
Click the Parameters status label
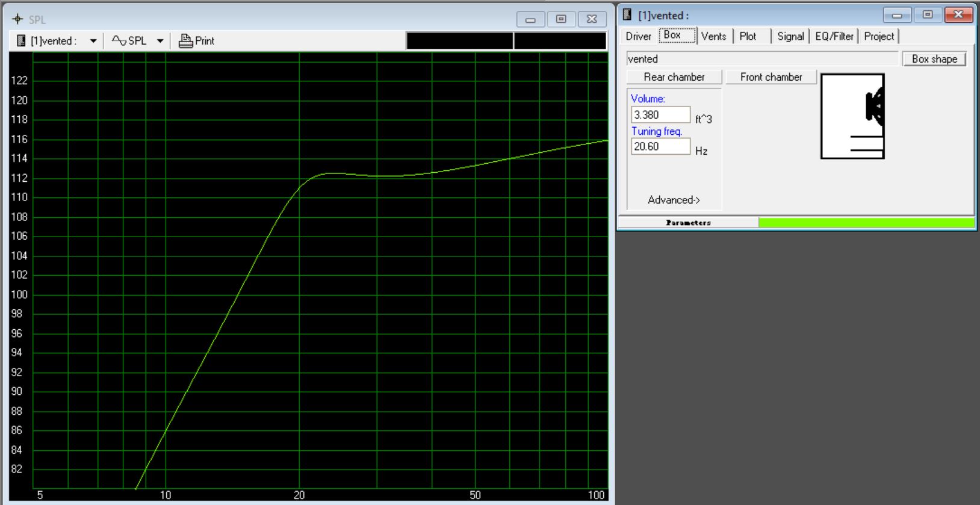[688, 223]
